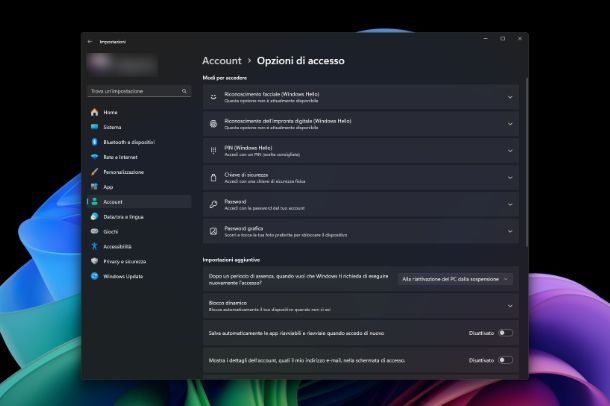The image size is (610, 406).
Task: Expand Riconoscimento facciale (Windows Hello) chevron
Action: pos(510,97)
